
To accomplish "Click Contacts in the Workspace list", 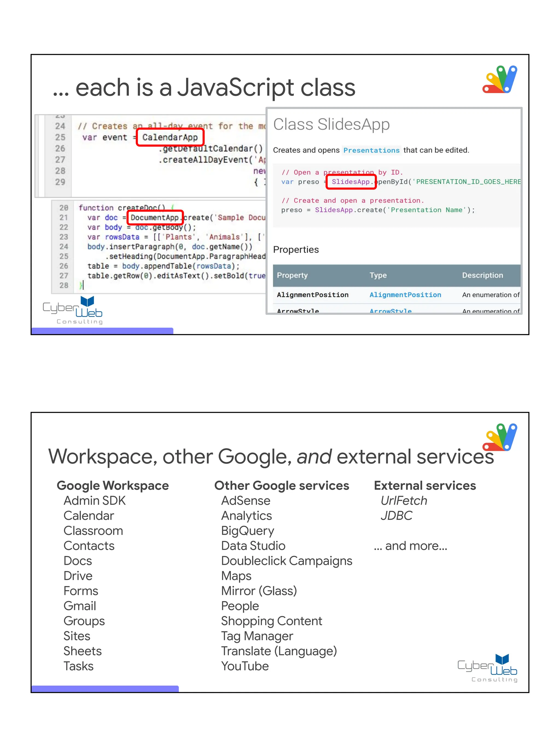I will click(89, 546).
